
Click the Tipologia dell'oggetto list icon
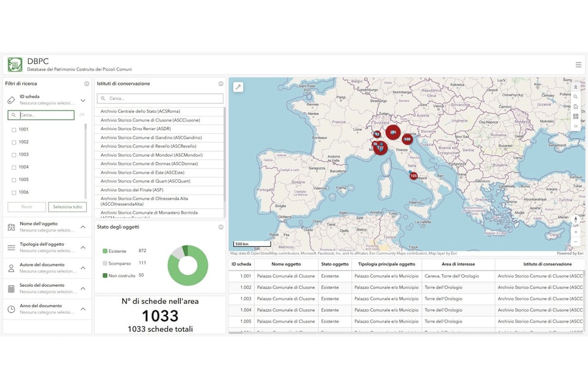coord(11,248)
